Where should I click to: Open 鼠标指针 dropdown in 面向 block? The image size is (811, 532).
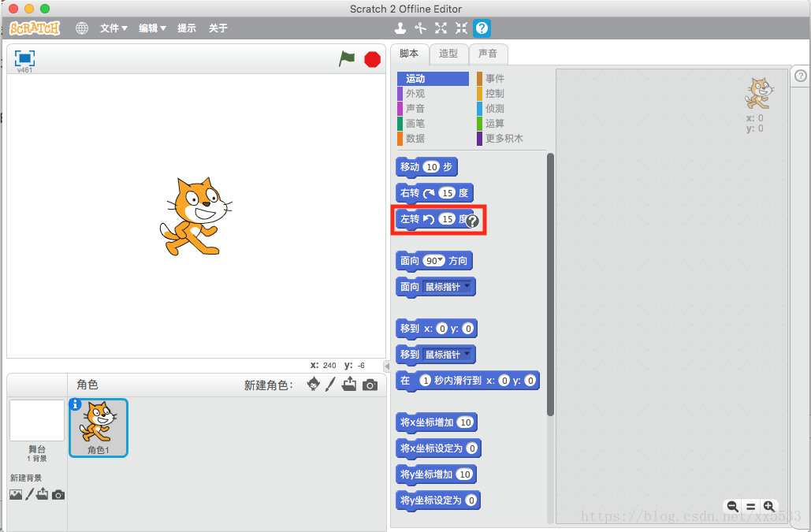[448, 287]
